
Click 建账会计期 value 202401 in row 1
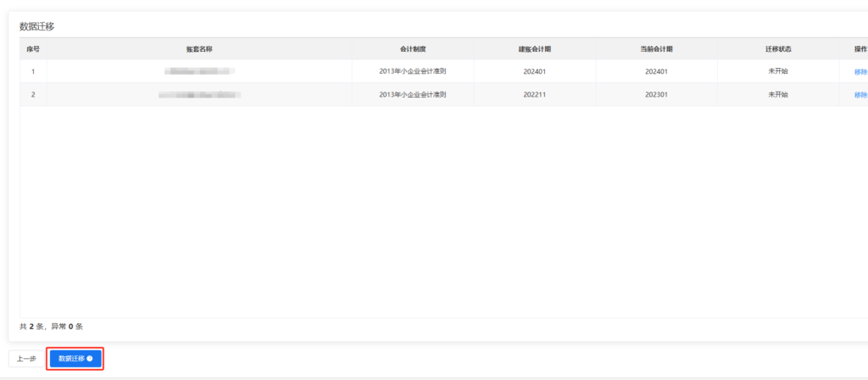pos(535,71)
